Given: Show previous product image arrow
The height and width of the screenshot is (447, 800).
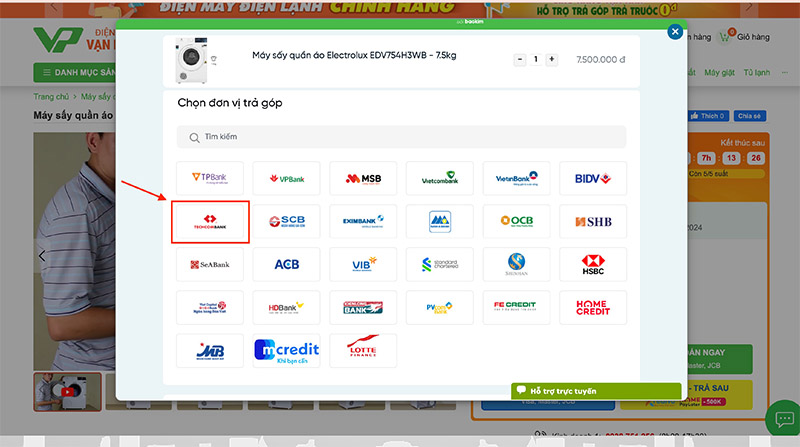Looking at the screenshot, I should pyautogui.click(x=42, y=255).
